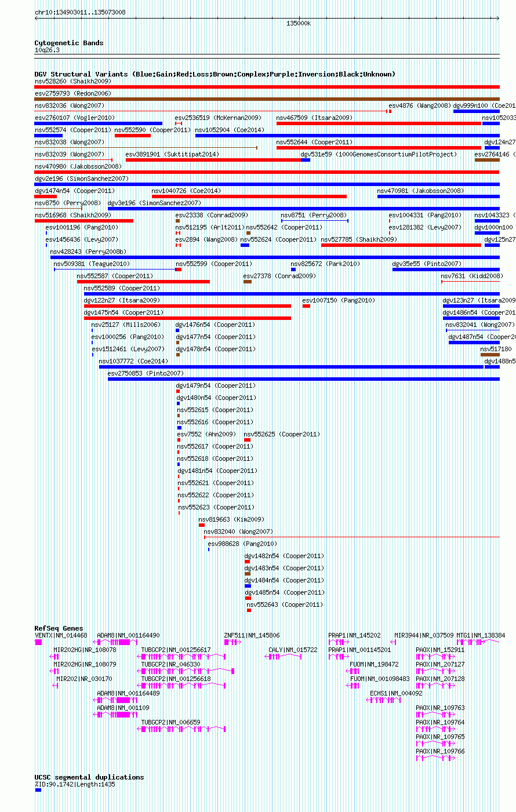Select gene PAOX|NR_109766
This screenshot has height=812, width=516.
(x=435, y=758)
